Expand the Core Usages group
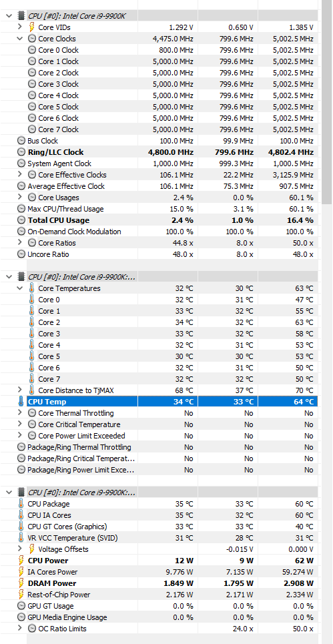Image resolution: width=333 pixels, height=644 pixels. 20,197
